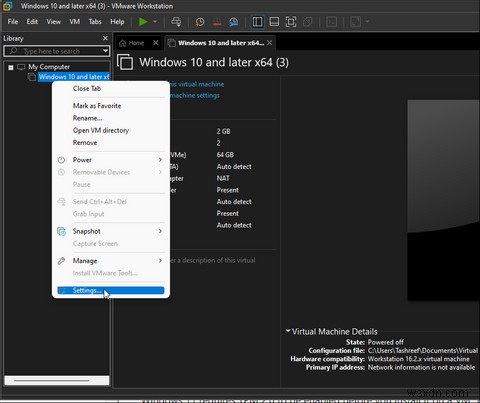This screenshot has height=403, width=480.
Task: Close the Home tab
Action: pyautogui.click(x=156, y=43)
